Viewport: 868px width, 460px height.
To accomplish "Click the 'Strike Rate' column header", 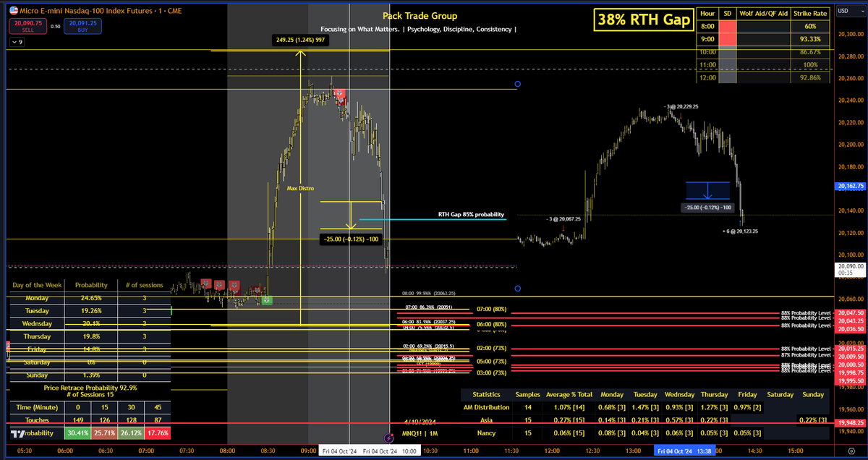I will [809, 13].
